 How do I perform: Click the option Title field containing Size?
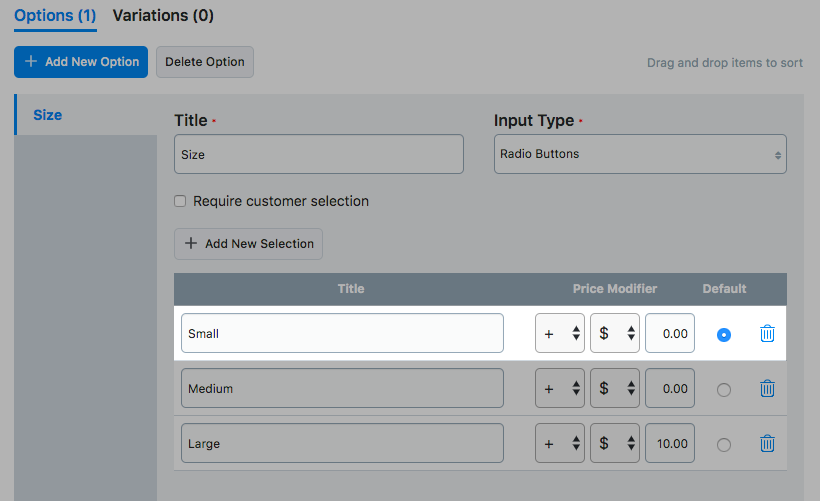pos(318,155)
